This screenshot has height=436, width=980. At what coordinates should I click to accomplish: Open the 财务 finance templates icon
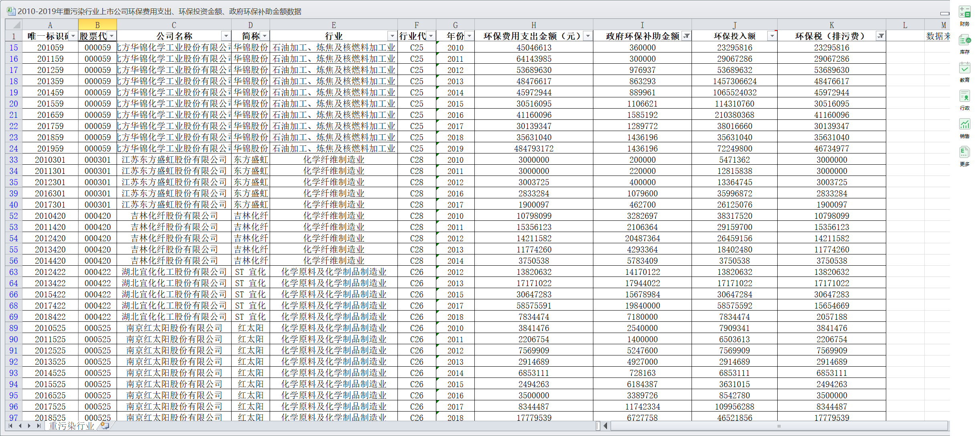(964, 12)
